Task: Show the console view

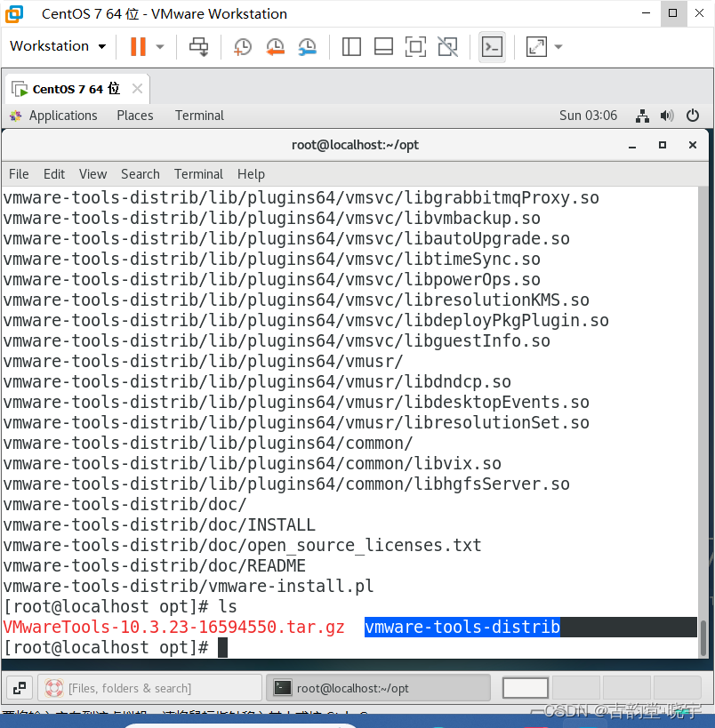Action: [x=492, y=46]
